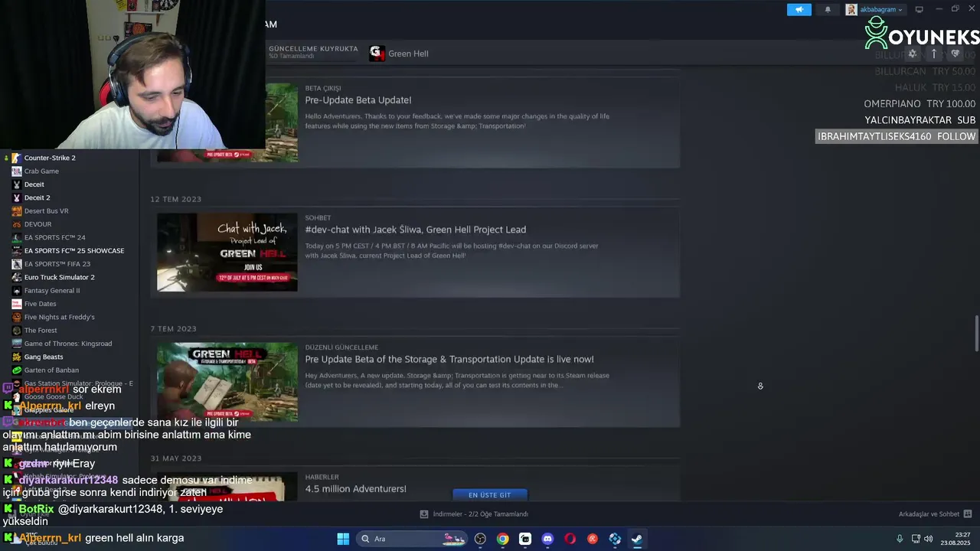Image resolution: width=980 pixels, height=551 pixels.
Task: Select Game of Thrones: Kingsroad in library
Action: (67, 344)
